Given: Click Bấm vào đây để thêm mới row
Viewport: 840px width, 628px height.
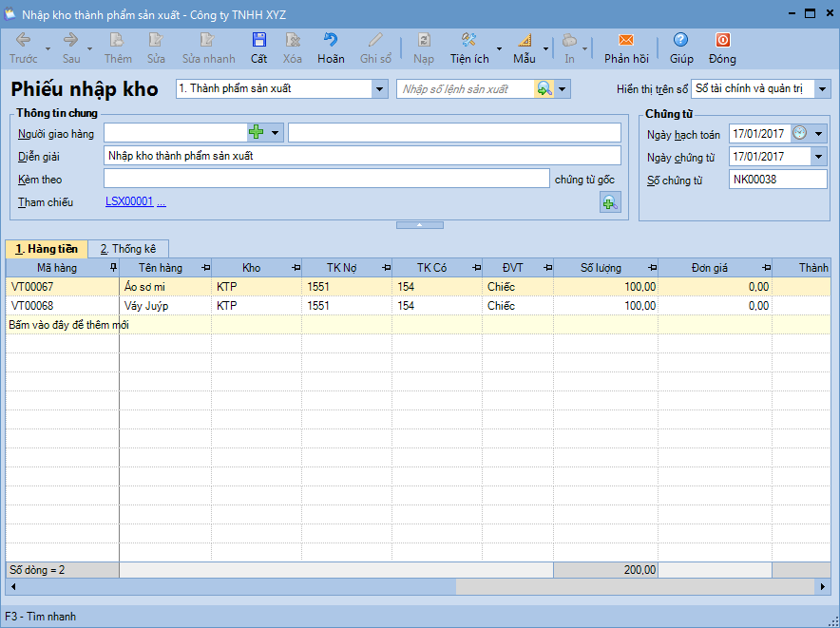Looking at the screenshot, I should pyautogui.click(x=68, y=325).
